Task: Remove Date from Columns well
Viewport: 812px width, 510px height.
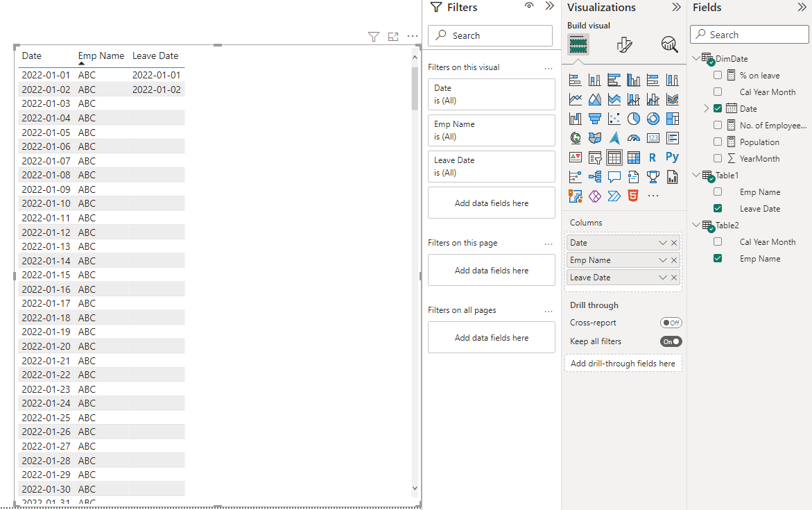Action: pyautogui.click(x=674, y=243)
